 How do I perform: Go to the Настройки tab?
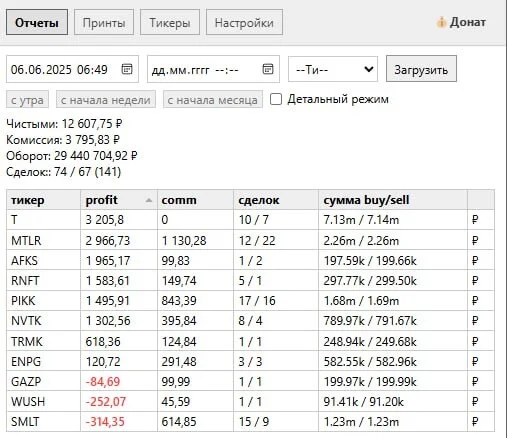[244, 22]
